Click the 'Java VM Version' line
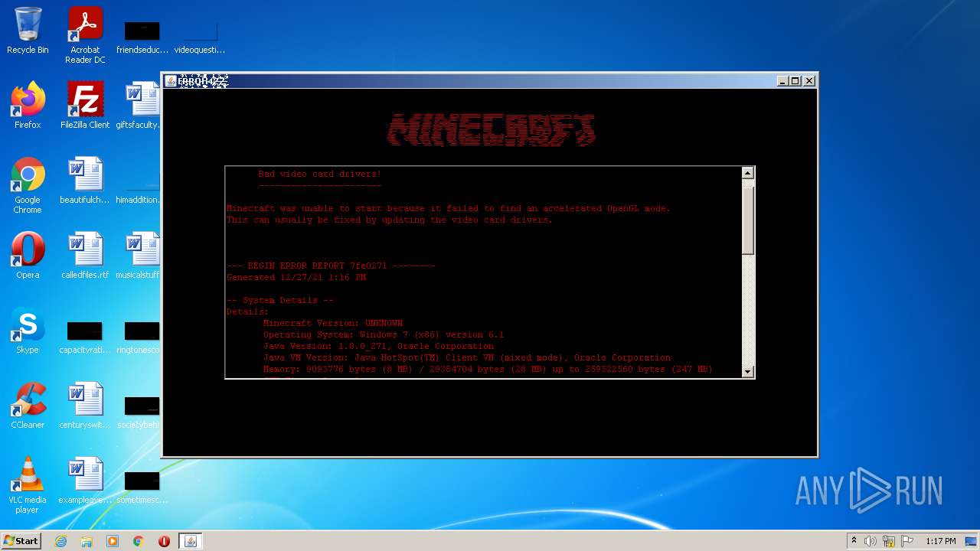 point(467,357)
